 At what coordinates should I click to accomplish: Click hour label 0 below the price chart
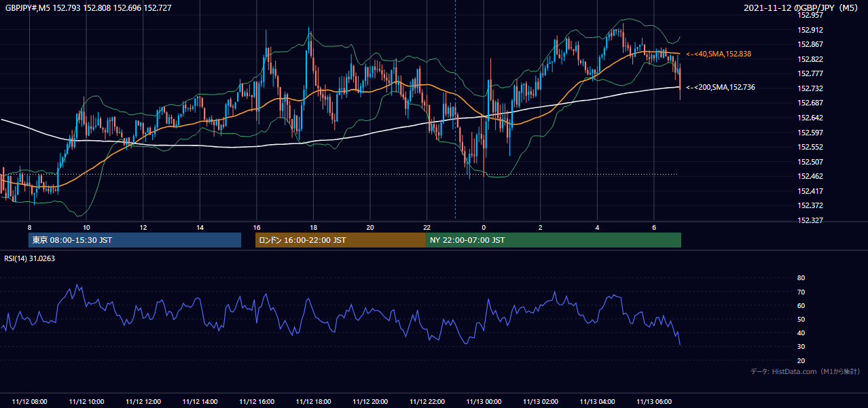tap(484, 227)
